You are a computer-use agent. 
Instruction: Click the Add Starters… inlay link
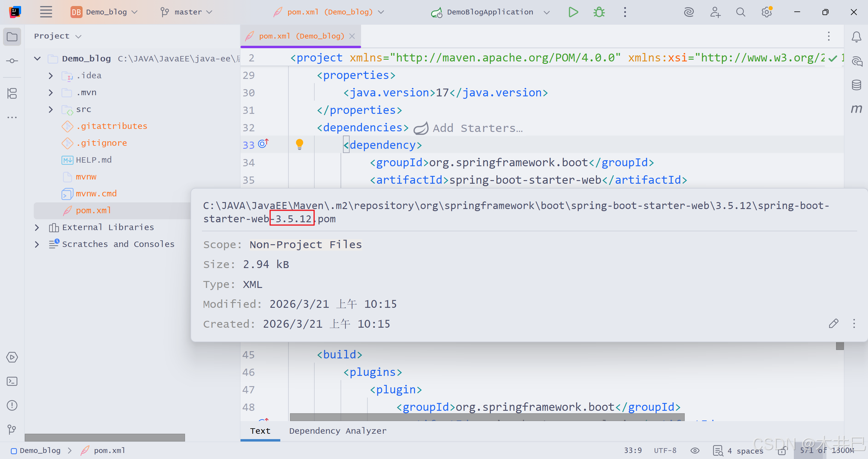point(477,128)
